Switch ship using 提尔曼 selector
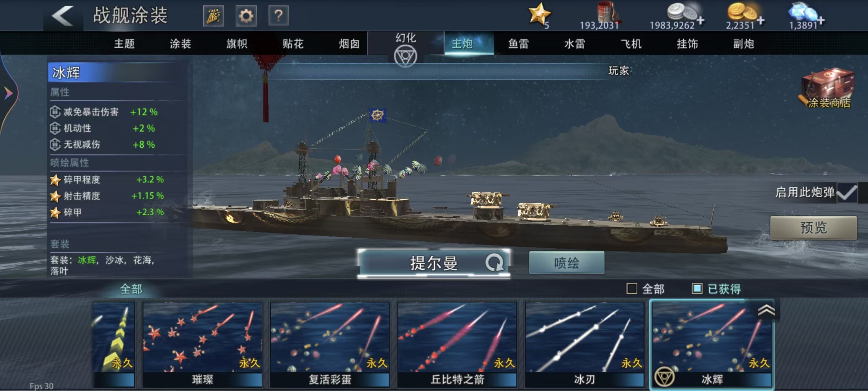The height and width of the screenshot is (391, 868). pos(434,263)
